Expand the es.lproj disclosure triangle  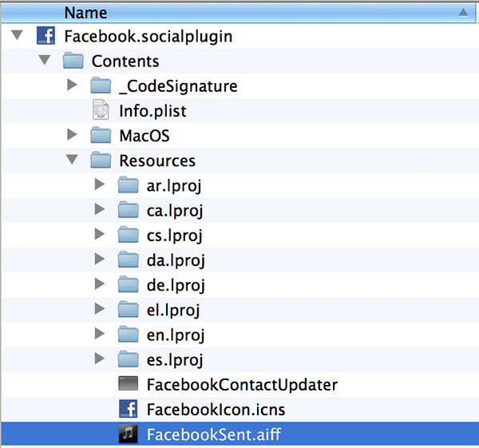[x=100, y=359]
